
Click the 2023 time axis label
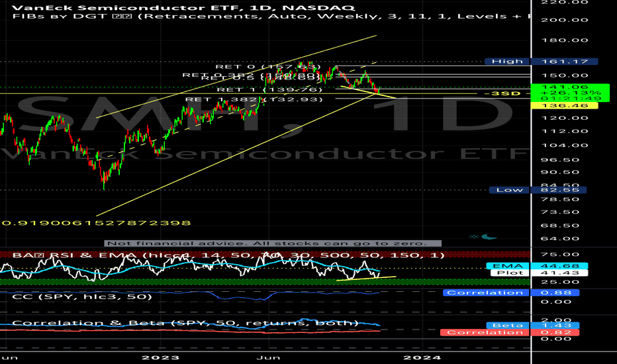[x=161, y=357]
